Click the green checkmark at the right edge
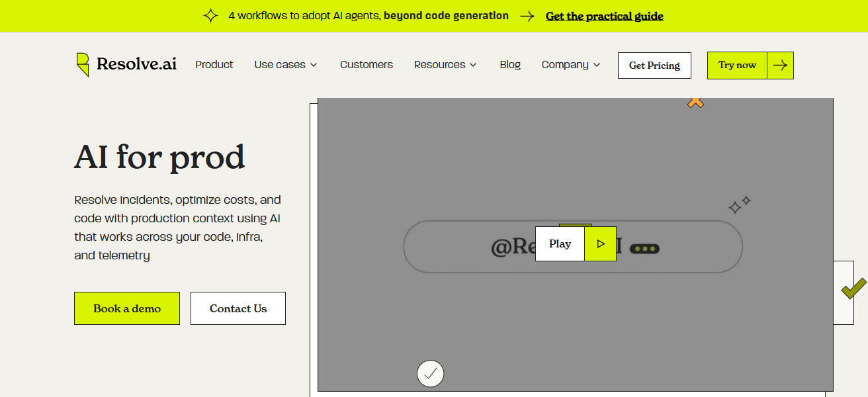 853,290
